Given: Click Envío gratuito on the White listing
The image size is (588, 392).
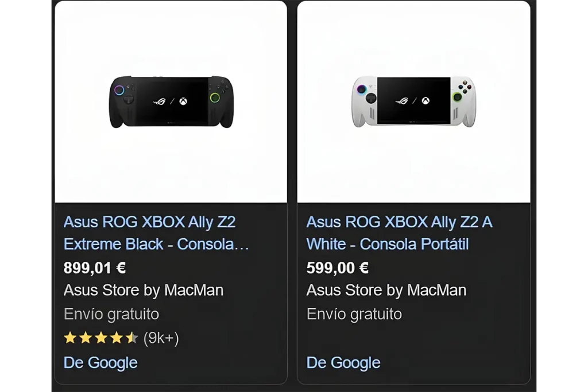Looking at the screenshot, I should [x=354, y=314].
